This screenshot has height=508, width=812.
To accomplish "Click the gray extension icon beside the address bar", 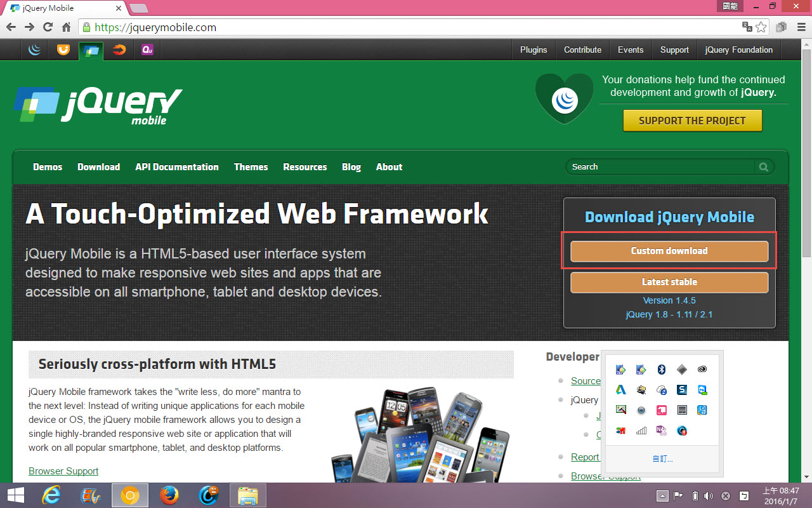I will click(782, 27).
